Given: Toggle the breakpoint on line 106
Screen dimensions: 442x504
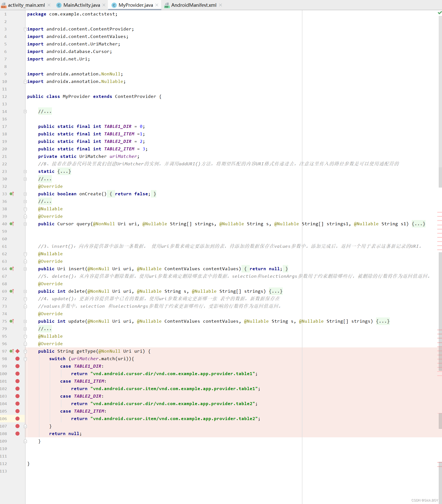Looking at the screenshot, I should 17,419.
